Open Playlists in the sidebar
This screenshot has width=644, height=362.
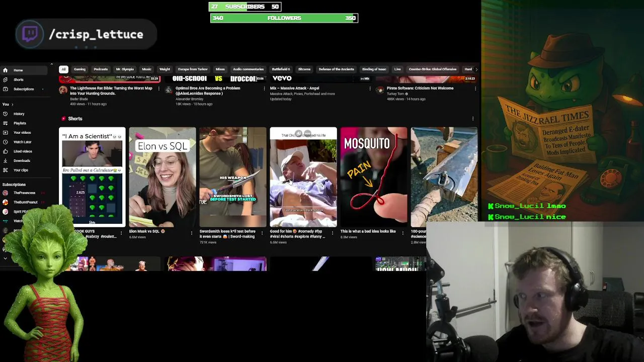20,123
